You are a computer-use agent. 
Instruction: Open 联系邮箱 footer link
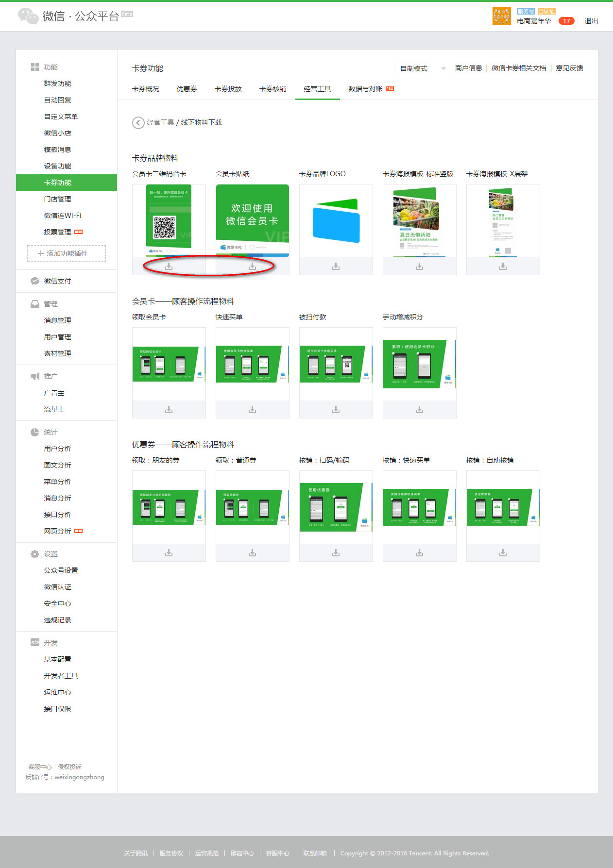[x=315, y=853]
